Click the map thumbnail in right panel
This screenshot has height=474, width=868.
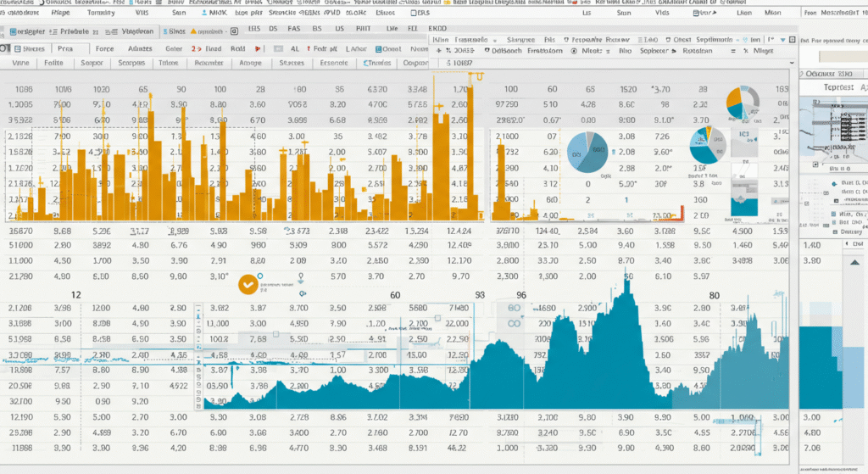tap(833, 125)
